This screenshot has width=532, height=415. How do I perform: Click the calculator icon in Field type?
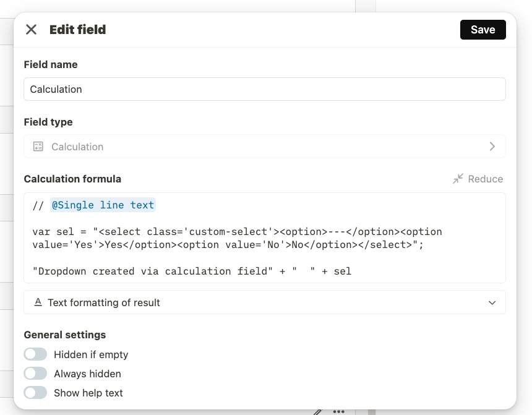(38, 147)
